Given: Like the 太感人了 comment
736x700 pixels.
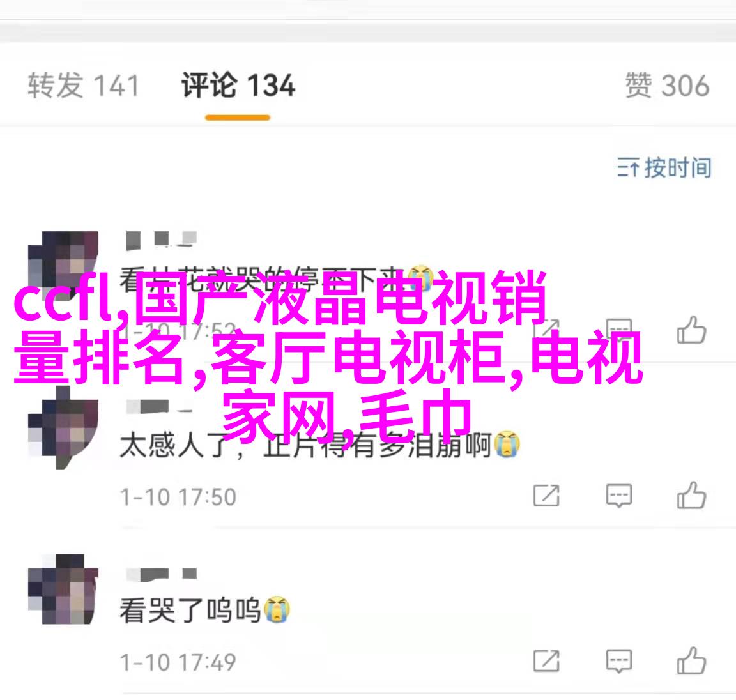Looking at the screenshot, I should pos(691,495).
